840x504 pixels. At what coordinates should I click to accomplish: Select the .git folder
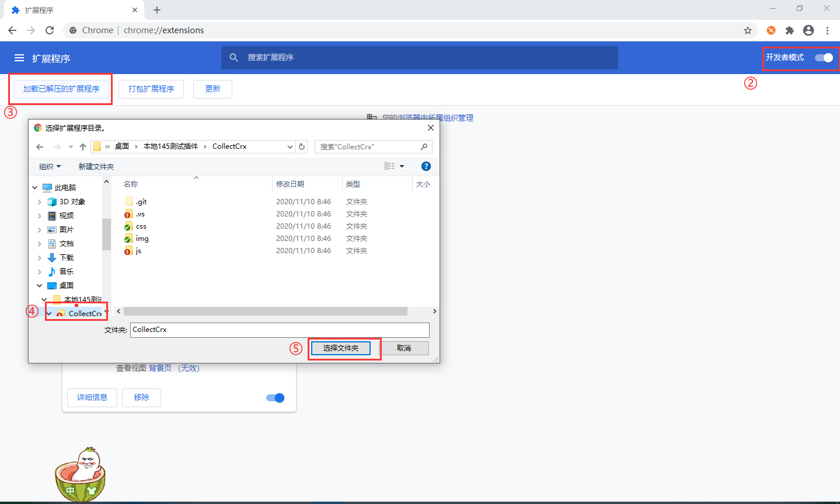pos(141,202)
